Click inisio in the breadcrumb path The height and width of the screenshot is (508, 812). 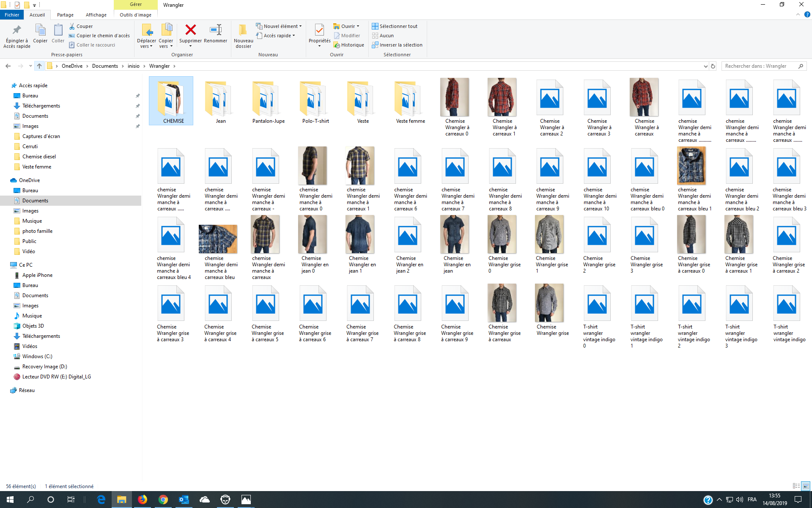[133, 66]
